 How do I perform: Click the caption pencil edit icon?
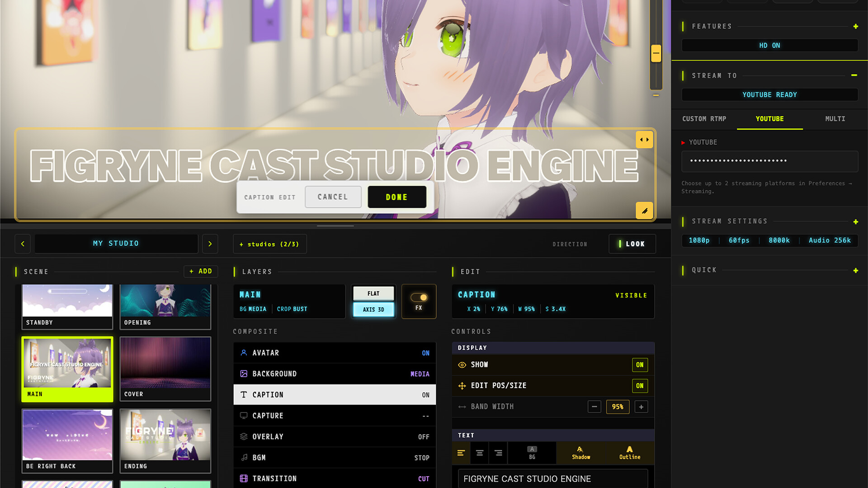pyautogui.click(x=644, y=211)
